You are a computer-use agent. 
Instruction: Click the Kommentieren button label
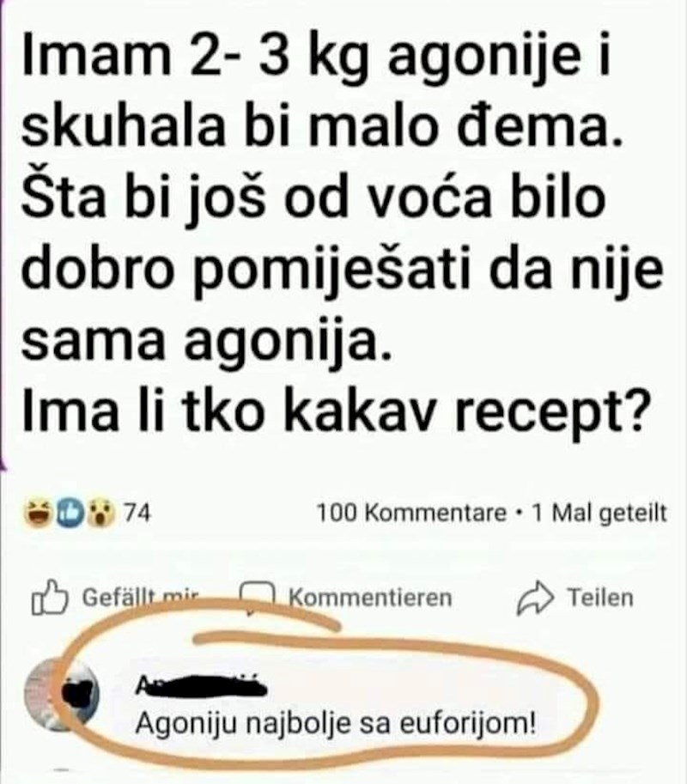tap(370, 598)
